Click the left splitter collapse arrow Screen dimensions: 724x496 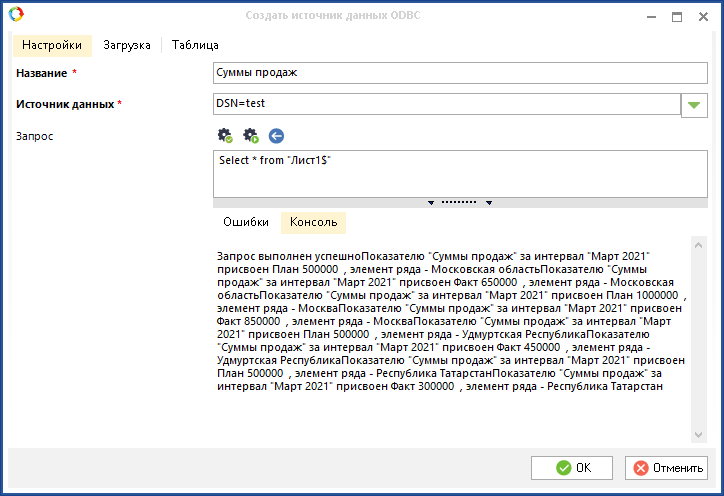(x=431, y=202)
